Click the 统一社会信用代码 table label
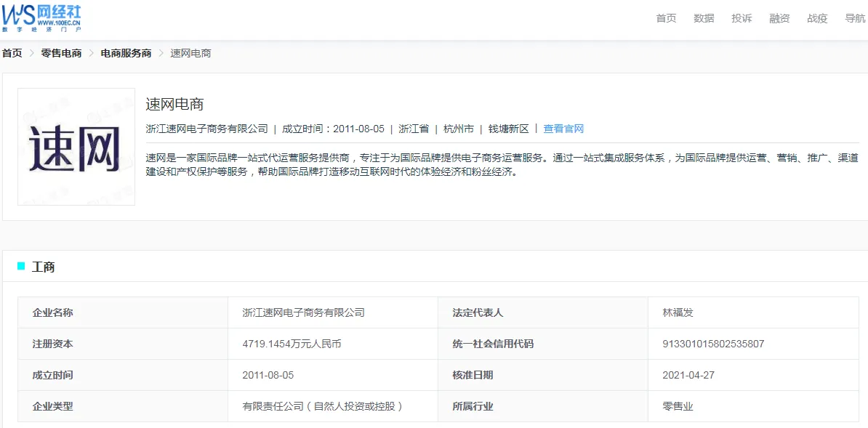This screenshot has width=868, height=428. (493, 344)
